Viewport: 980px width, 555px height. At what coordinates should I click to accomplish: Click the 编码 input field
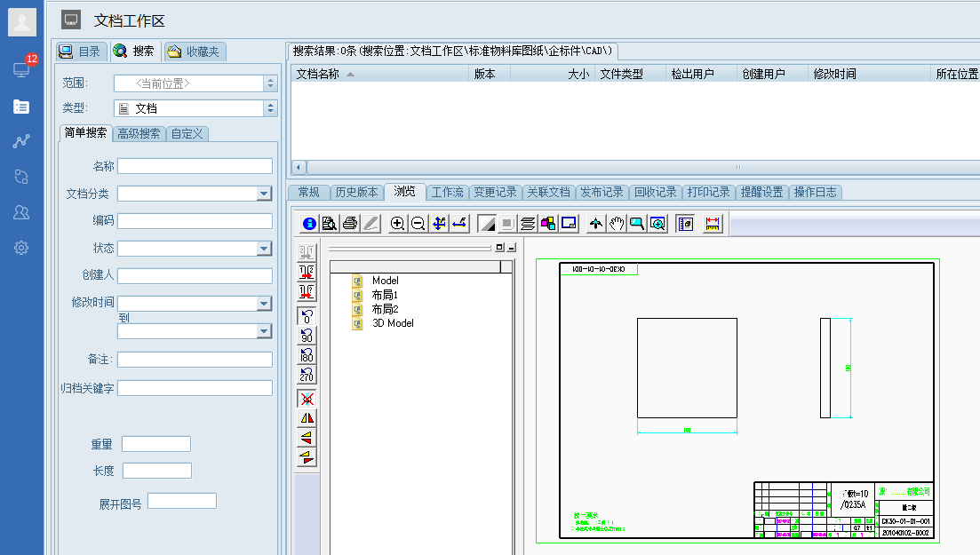point(195,221)
